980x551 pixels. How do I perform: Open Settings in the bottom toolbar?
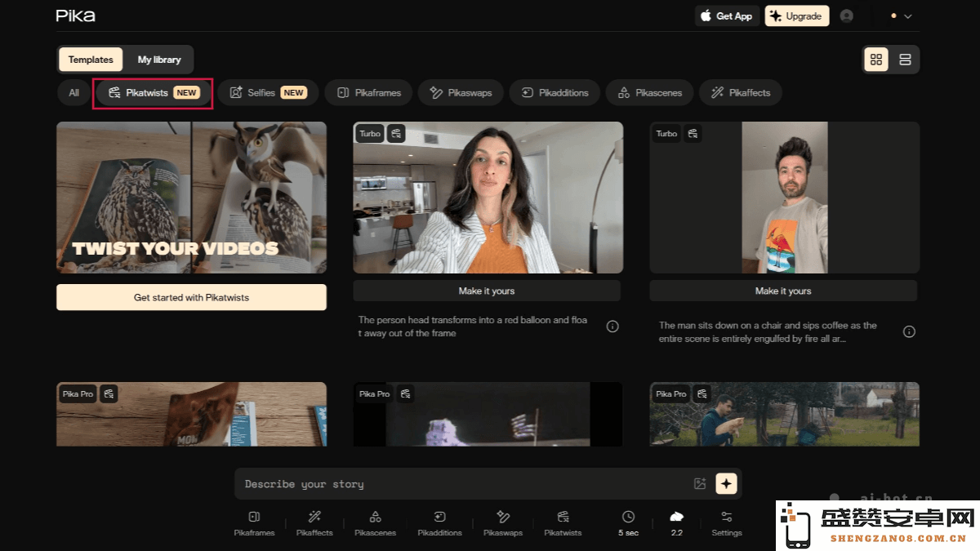[727, 524]
